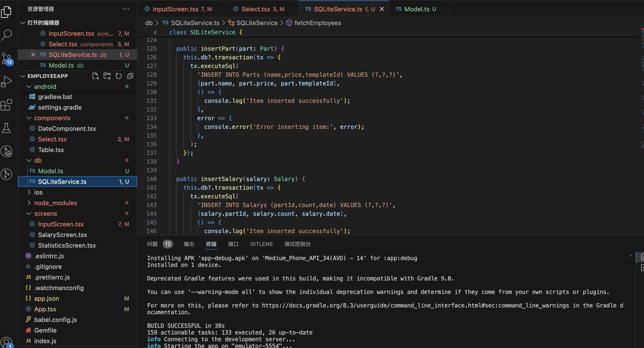The width and height of the screenshot is (644, 348).
Task: Collapse the open editors section
Action: (x=23, y=23)
